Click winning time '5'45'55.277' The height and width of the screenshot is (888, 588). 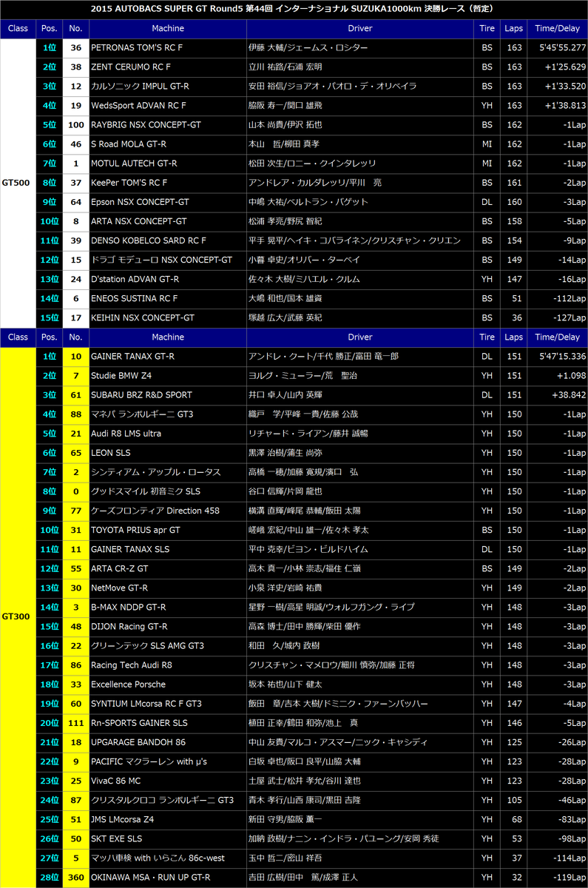click(561, 48)
